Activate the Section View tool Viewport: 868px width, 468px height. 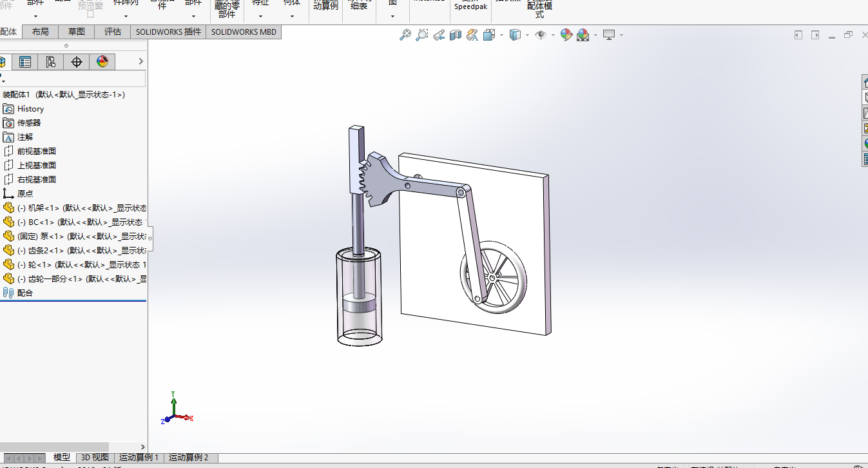(456, 35)
